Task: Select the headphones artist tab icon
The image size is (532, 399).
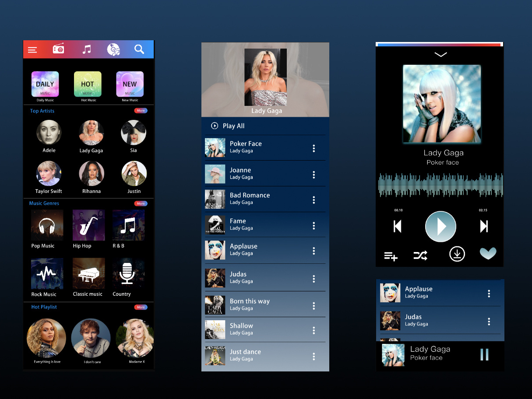Action: [x=114, y=49]
